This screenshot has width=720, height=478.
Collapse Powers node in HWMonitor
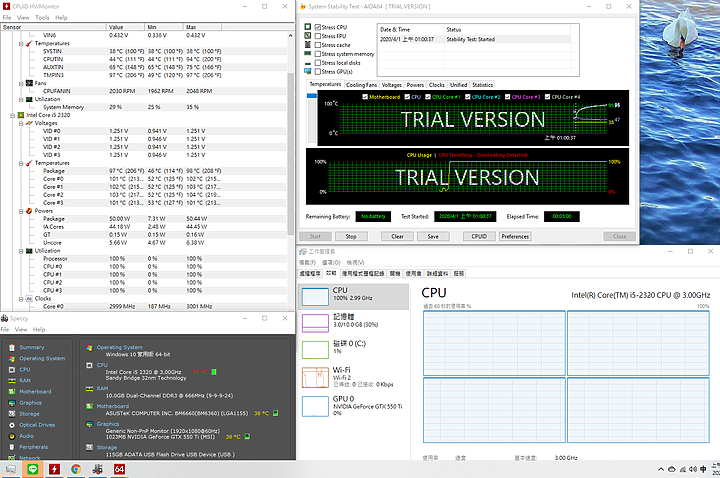[21, 211]
